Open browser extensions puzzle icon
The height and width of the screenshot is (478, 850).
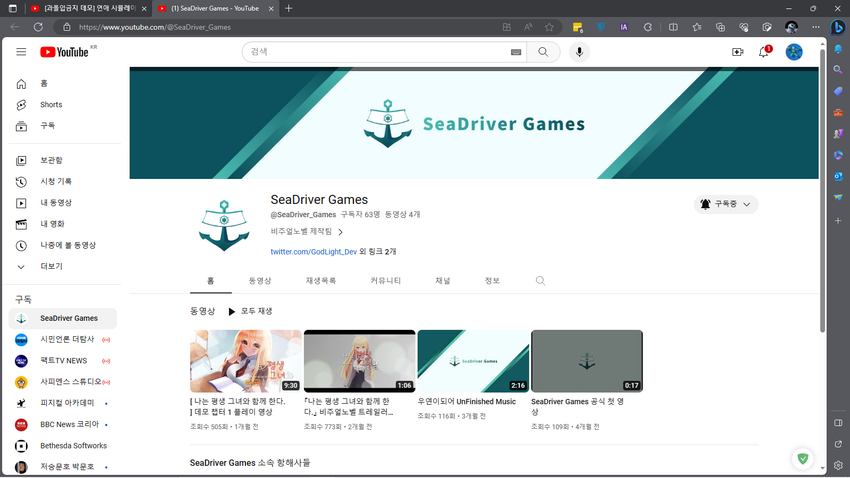648,27
